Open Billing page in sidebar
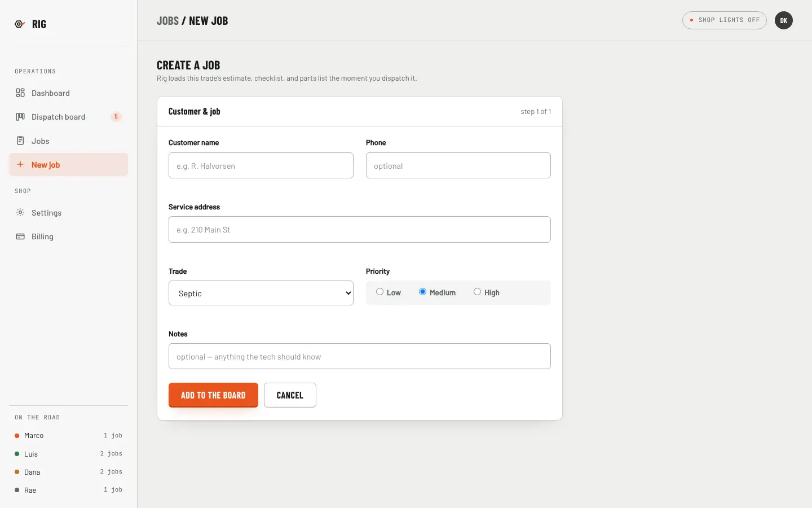This screenshot has width=812, height=508. [x=68, y=237]
